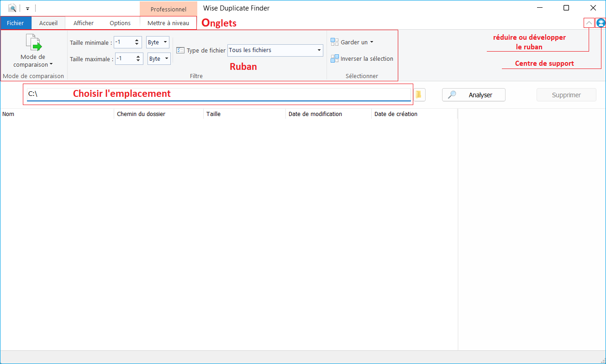Image resolution: width=606 pixels, height=364 pixels.
Task: Click the Supprimer button
Action: 566,95
